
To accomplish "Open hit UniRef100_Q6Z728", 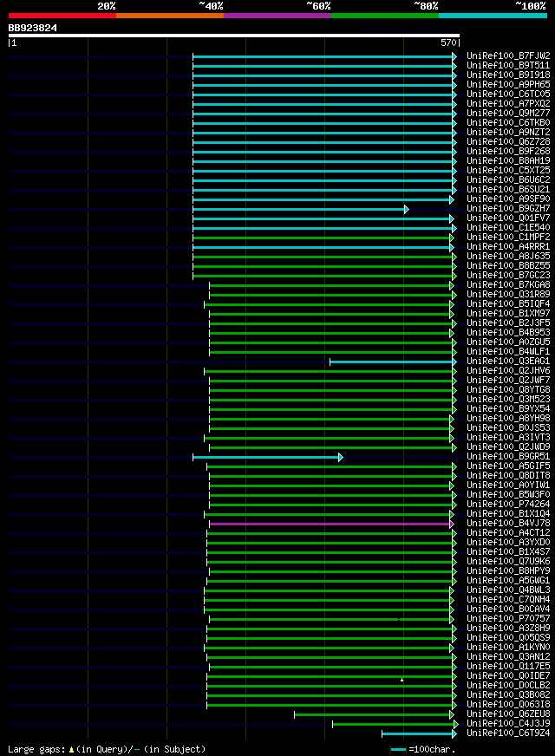I will point(508,142).
